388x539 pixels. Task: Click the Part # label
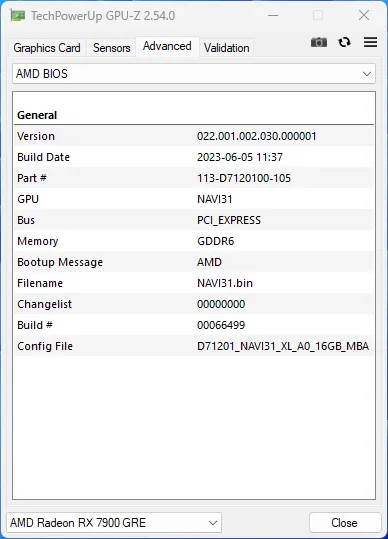pos(32,178)
